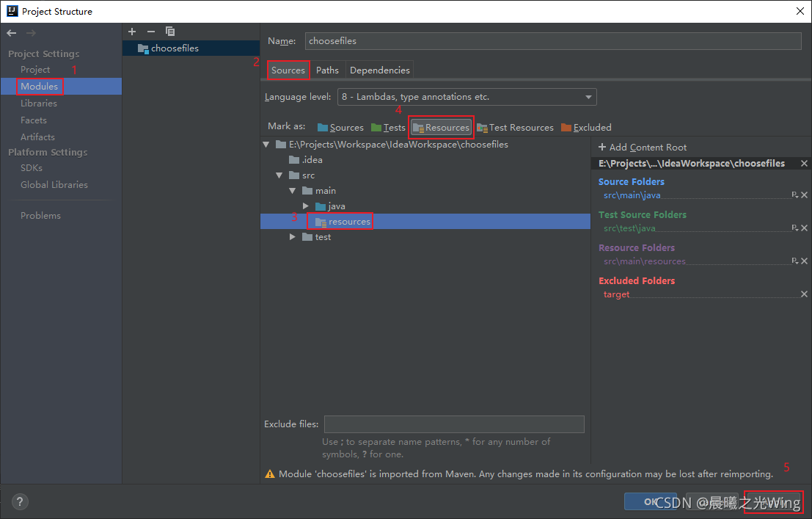Click the Maven import warning icon
The width and height of the screenshot is (812, 519).
pos(270,474)
